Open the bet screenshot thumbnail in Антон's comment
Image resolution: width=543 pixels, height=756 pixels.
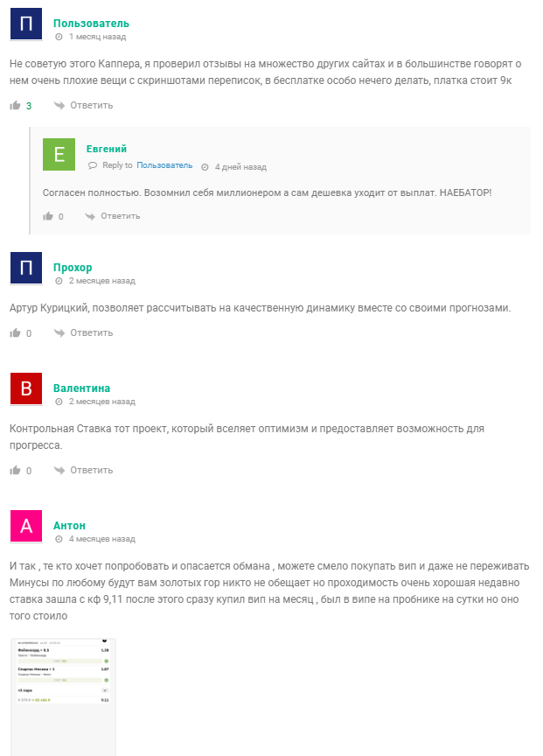click(63, 696)
